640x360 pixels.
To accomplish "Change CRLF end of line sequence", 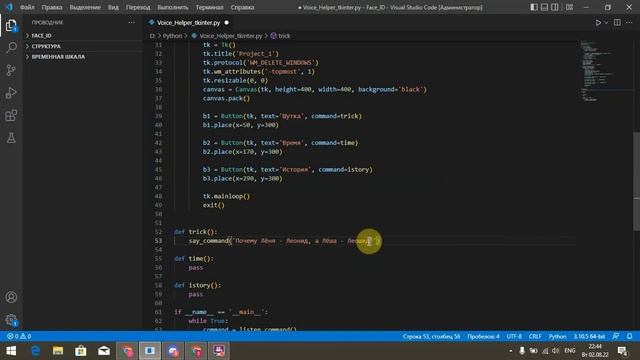I will 535,336.
